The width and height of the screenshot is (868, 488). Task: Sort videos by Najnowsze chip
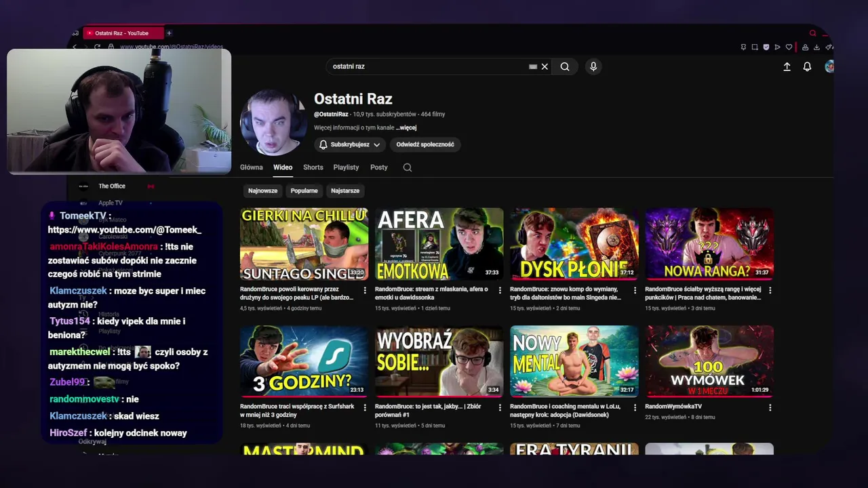(x=262, y=190)
